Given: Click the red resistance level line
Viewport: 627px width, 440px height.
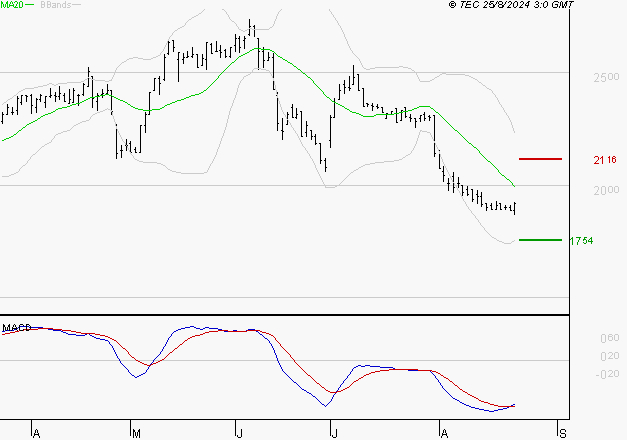Looking at the screenshot, I should click(x=540, y=159).
